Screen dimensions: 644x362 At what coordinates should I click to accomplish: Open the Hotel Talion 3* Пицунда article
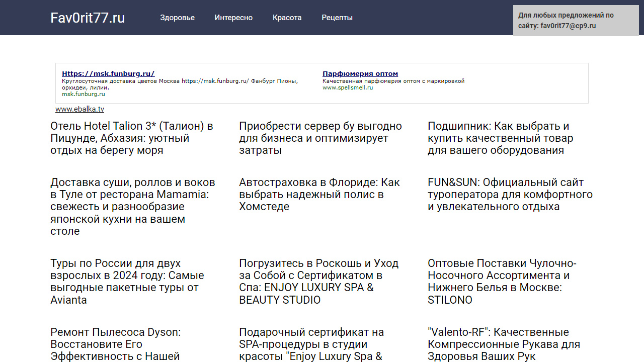tap(132, 138)
